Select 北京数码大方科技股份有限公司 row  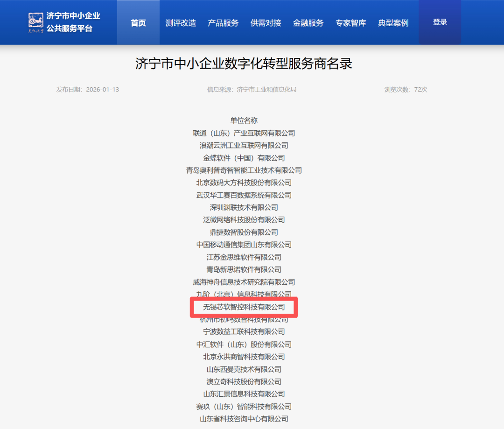[x=244, y=183]
